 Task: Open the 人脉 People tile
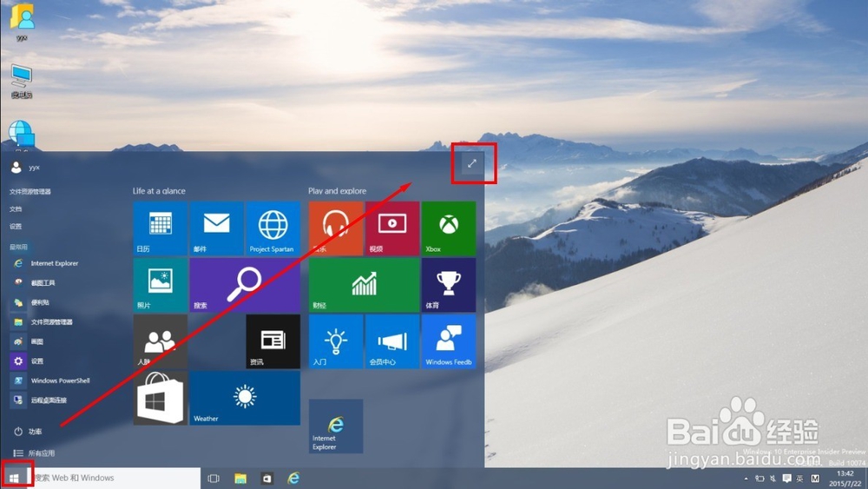[160, 341]
